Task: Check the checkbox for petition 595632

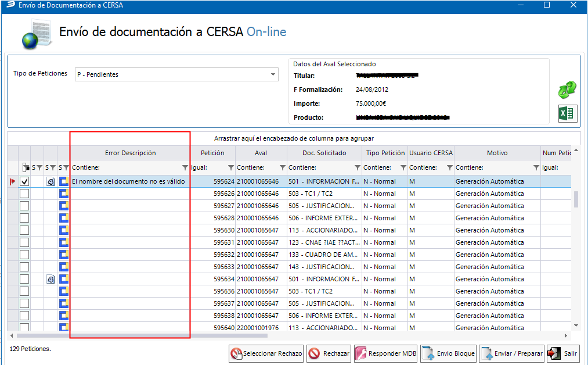Action: [24, 255]
